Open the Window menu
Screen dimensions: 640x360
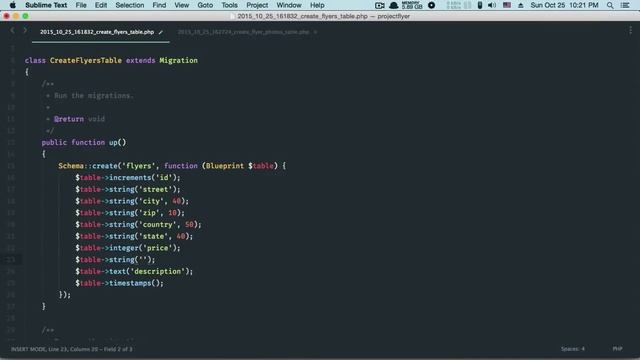pyautogui.click(x=289, y=5)
